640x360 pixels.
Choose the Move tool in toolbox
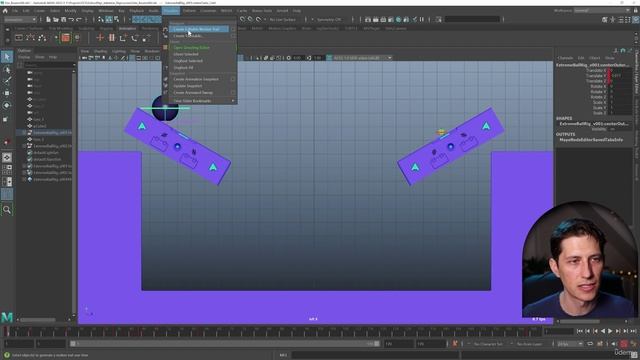[7, 93]
